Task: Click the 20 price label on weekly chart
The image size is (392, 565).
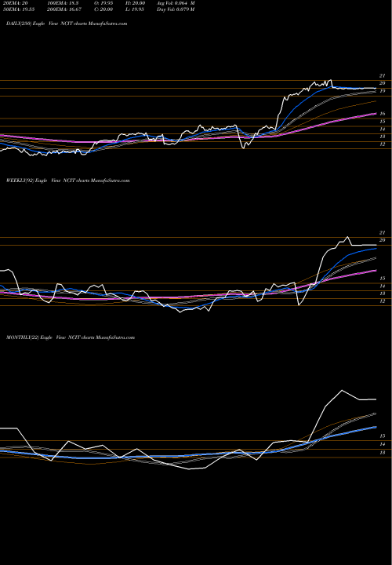Action: (x=383, y=240)
